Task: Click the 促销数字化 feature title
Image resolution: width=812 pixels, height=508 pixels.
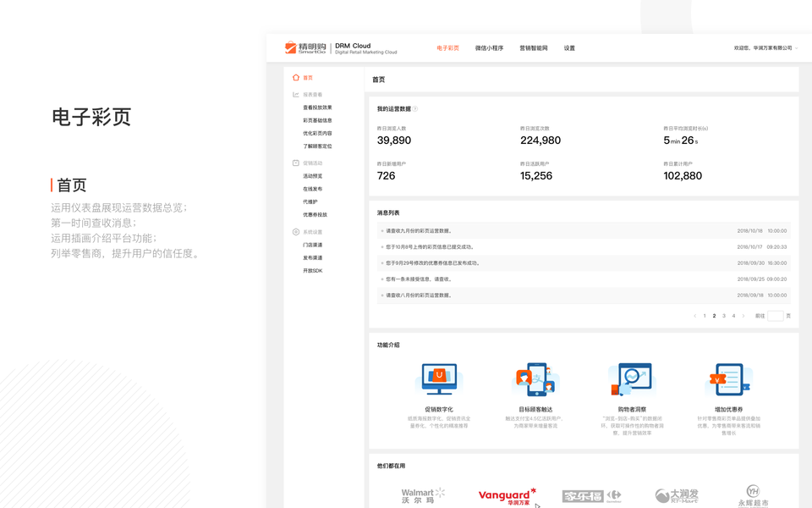Action: click(x=439, y=410)
